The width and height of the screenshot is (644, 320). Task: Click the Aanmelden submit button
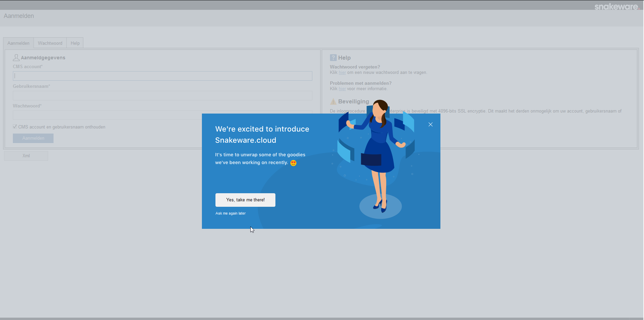pyautogui.click(x=33, y=138)
